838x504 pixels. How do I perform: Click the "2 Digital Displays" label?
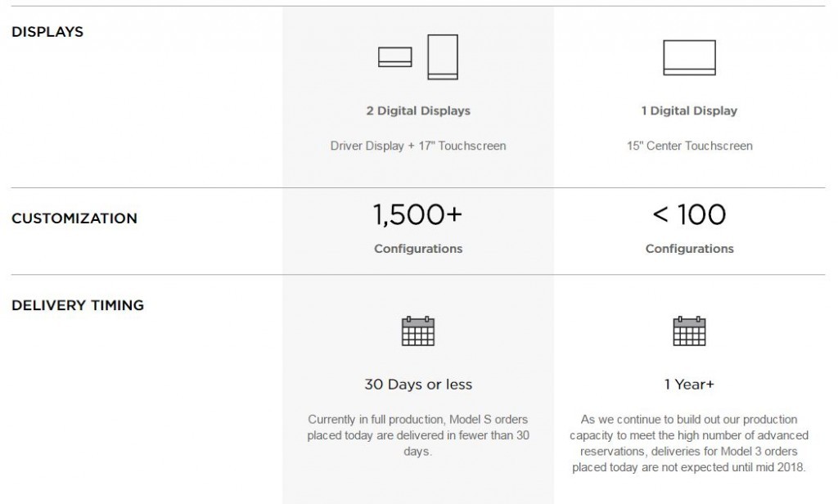pyautogui.click(x=418, y=111)
